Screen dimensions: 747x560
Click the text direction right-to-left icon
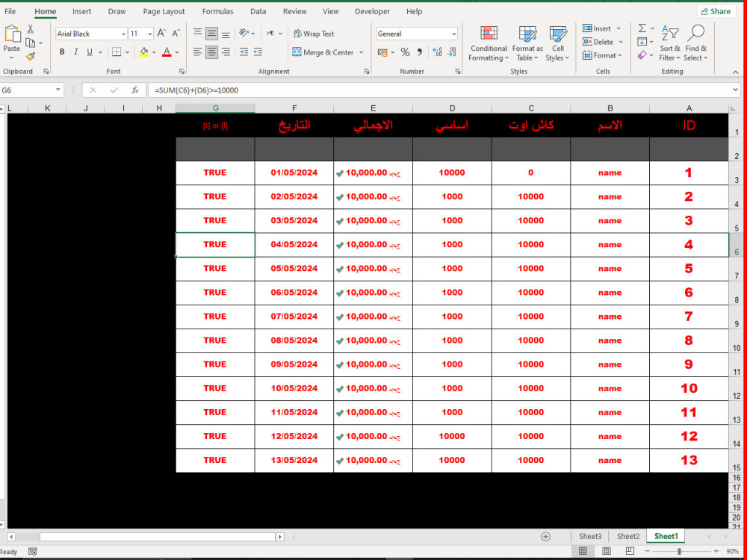point(270,34)
